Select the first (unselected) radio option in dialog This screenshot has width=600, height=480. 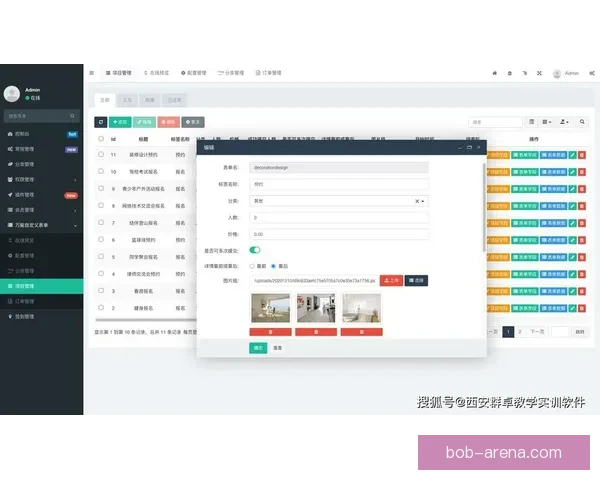tap(252, 266)
